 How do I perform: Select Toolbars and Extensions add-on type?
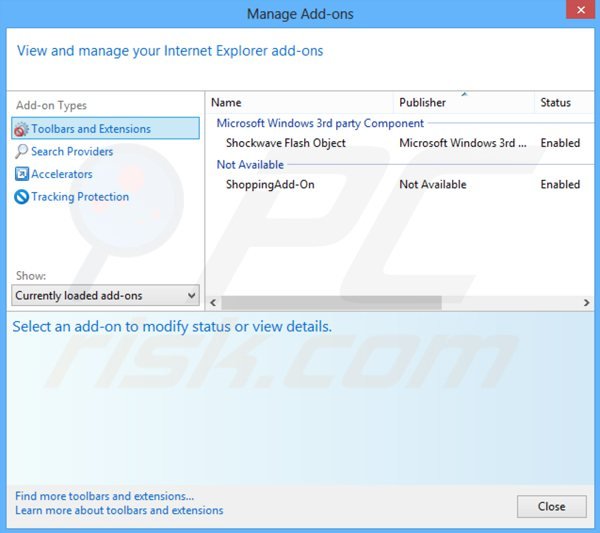(x=106, y=129)
